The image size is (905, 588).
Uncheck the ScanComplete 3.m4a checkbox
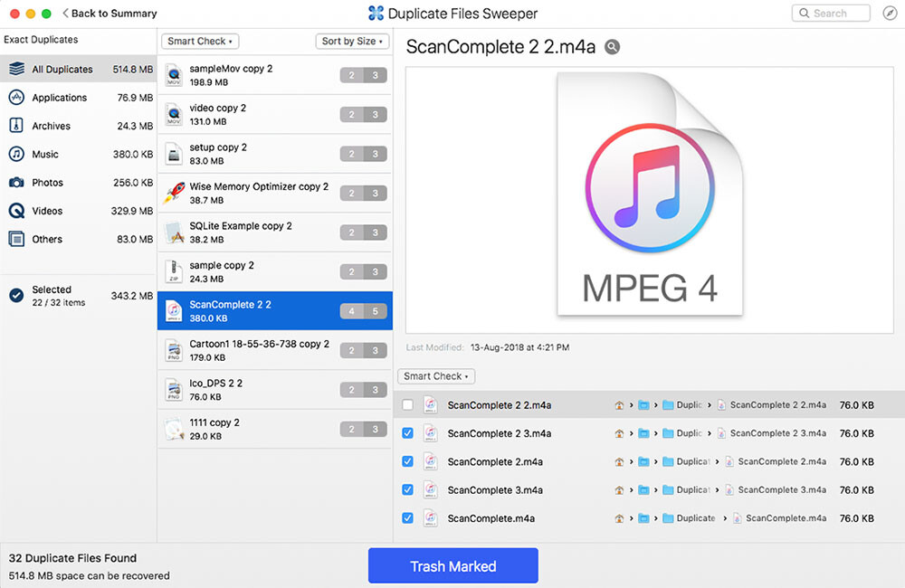click(x=407, y=490)
